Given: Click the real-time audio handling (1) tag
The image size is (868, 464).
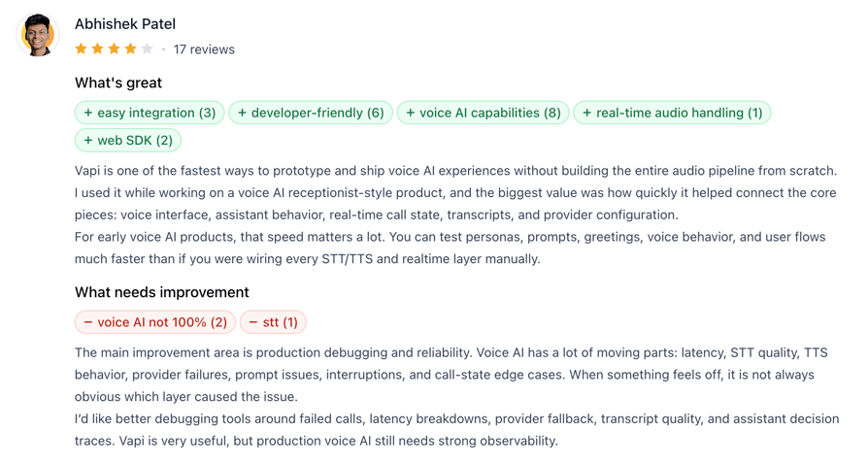Looking at the screenshot, I should coord(672,113).
